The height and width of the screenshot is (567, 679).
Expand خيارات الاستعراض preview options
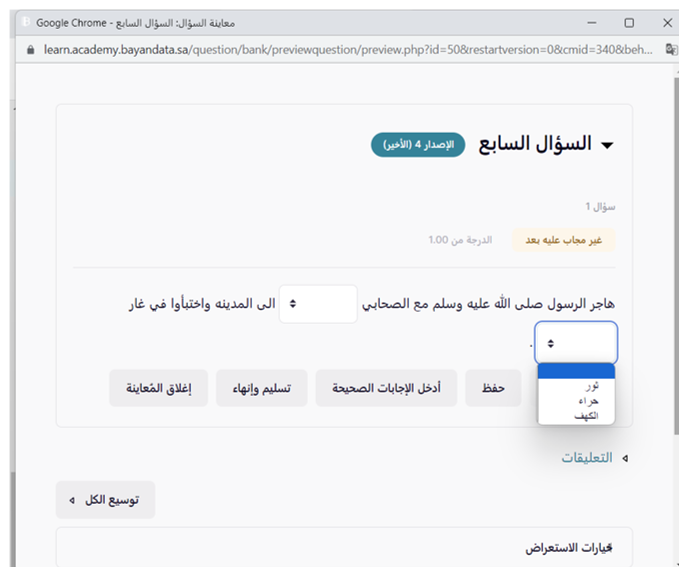568,548
